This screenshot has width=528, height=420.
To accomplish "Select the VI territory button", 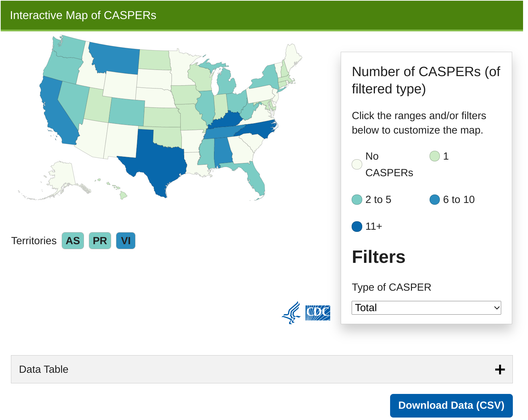I will pyautogui.click(x=126, y=241).
